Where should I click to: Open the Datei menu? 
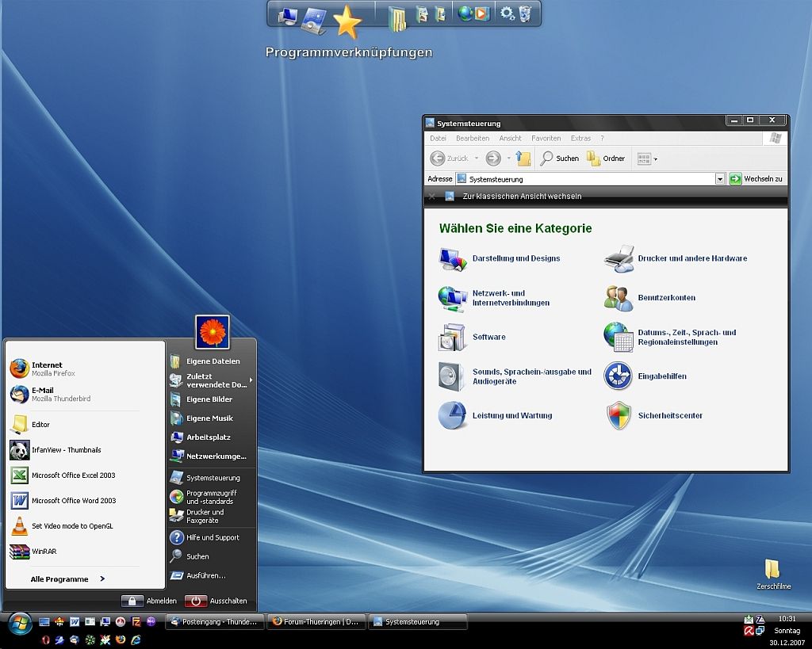tap(438, 138)
